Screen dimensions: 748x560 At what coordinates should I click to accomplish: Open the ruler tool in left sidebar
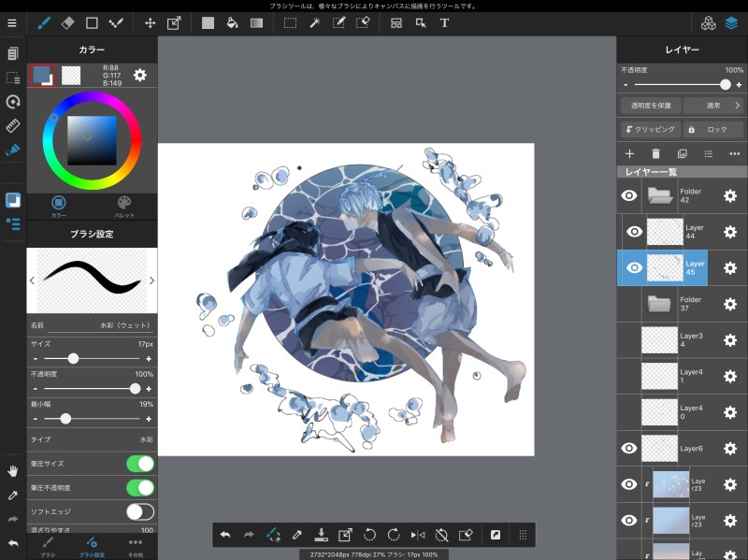pyautogui.click(x=13, y=126)
